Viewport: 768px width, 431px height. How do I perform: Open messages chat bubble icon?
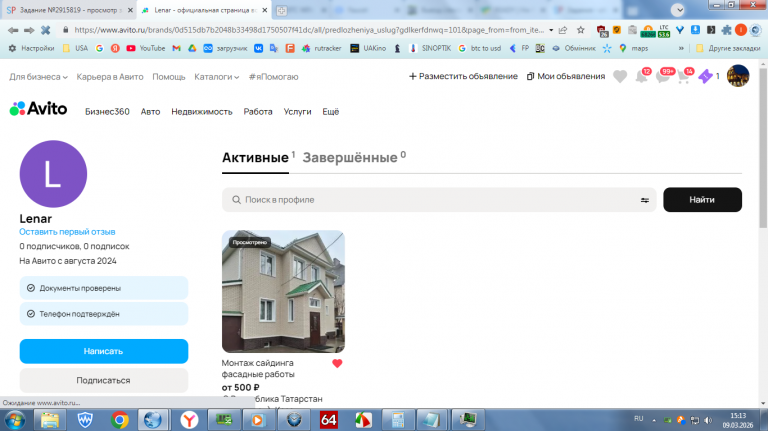(663, 76)
